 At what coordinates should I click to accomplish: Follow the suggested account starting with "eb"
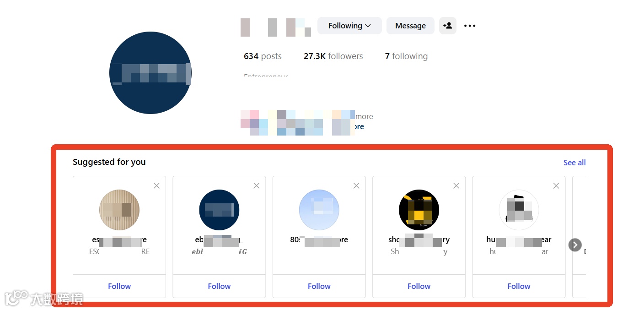tap(219, 286)
